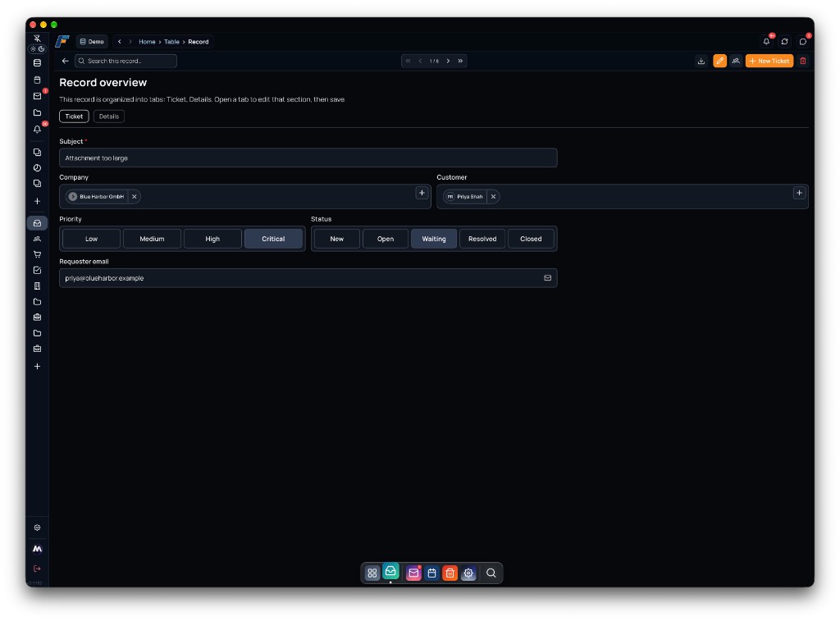This screenshot has width=840, height=621.
Task: Click the back arrow beside the search box
Action: pyautogui.click(x=66, y=61)
